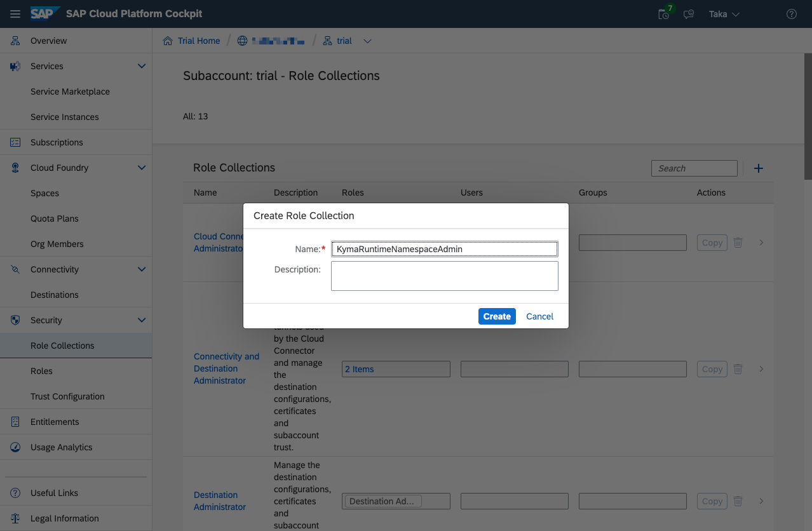Click the SAP logo
The image size is (812, 531).
tap(45, 13)
